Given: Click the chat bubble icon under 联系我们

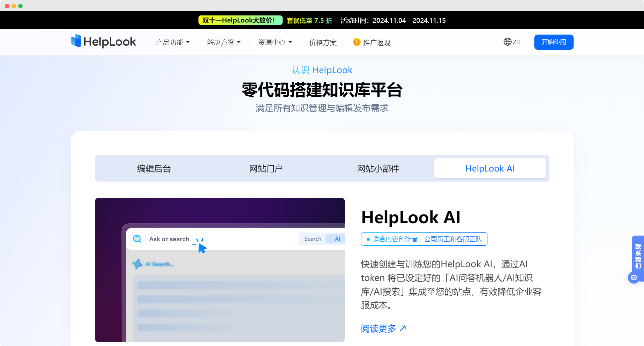Looking at the screenshot, I should (x=634, y=278).
